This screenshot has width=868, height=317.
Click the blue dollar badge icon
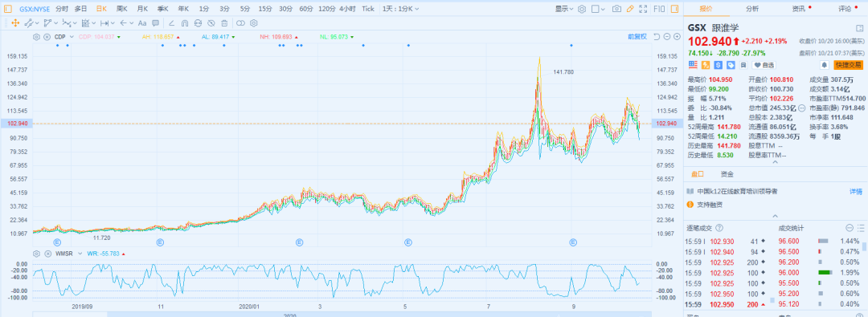[x=718, y=65]
